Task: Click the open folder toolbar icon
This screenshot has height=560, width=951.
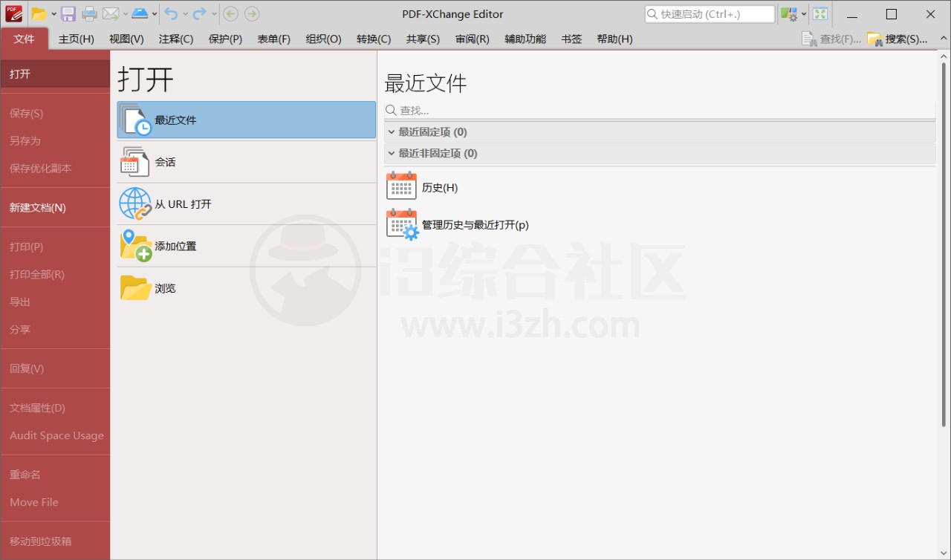Action: click(39, 13)
